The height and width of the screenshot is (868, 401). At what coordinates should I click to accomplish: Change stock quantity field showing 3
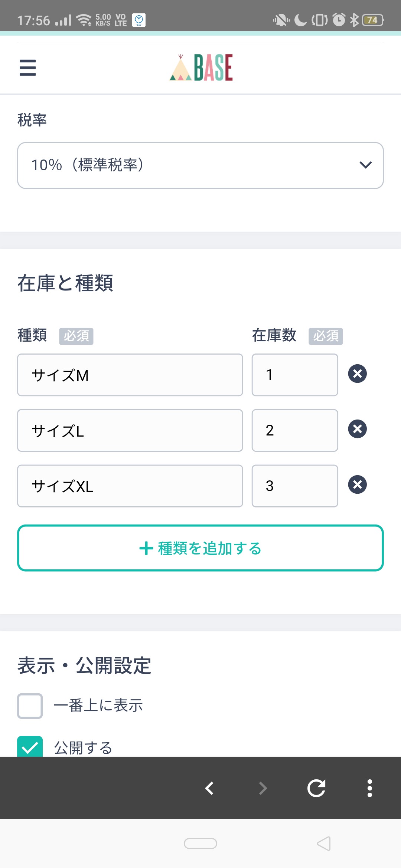[x=295, y=486]
